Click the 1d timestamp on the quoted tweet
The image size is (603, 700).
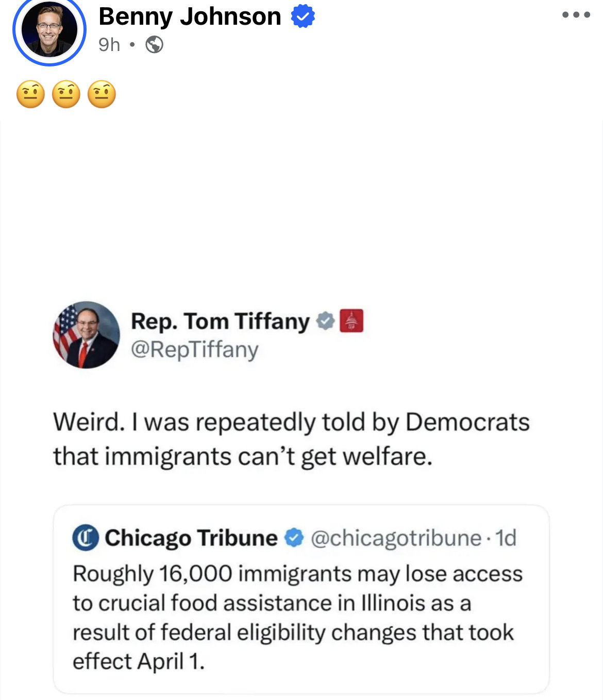506,538
